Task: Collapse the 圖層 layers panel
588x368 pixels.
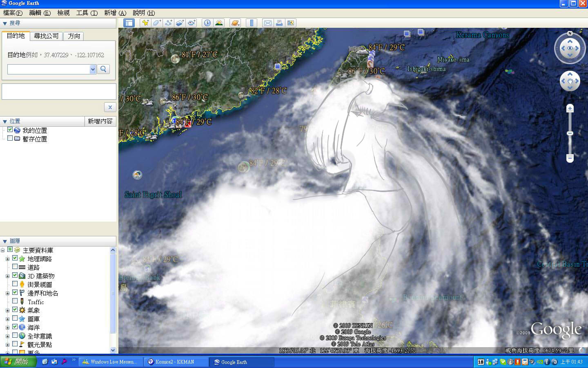Action: [5, 241]
